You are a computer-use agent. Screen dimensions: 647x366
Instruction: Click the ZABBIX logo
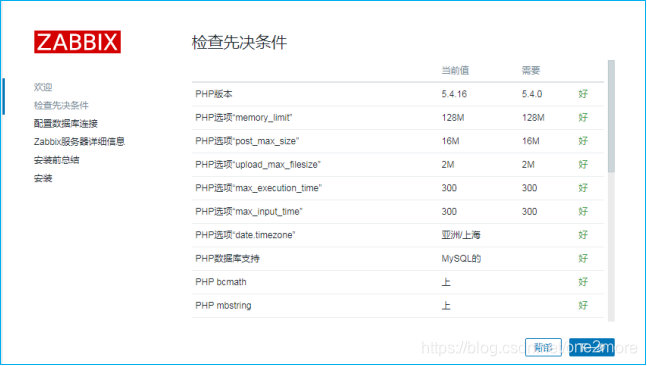77,42
